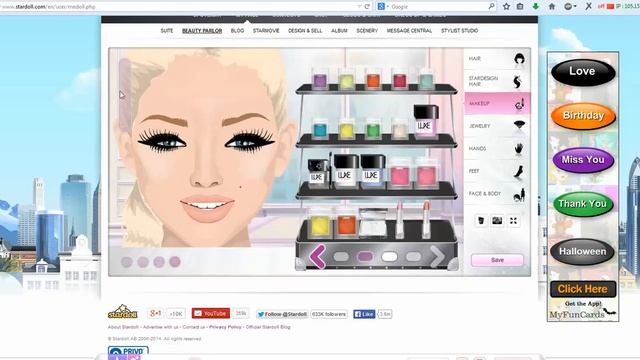Open the Suite menu item
This screenshot has height=360, width=640.
(x=167, y=31)
